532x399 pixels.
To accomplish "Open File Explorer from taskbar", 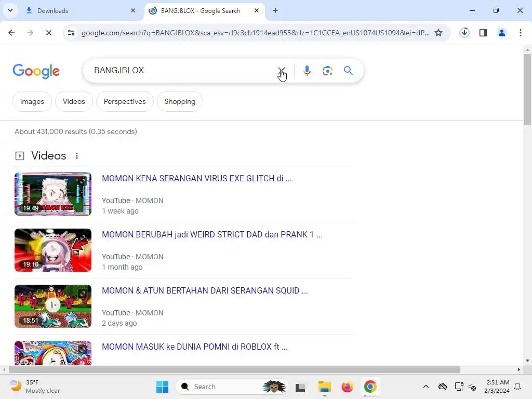I will 324,387.
